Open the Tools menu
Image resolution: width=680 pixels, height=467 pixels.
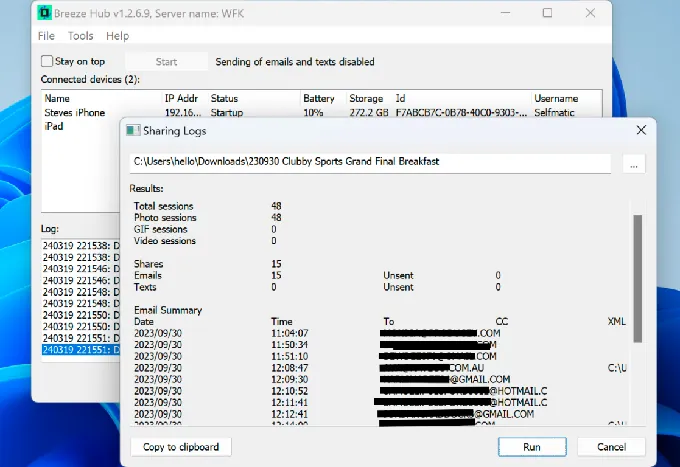81,36
